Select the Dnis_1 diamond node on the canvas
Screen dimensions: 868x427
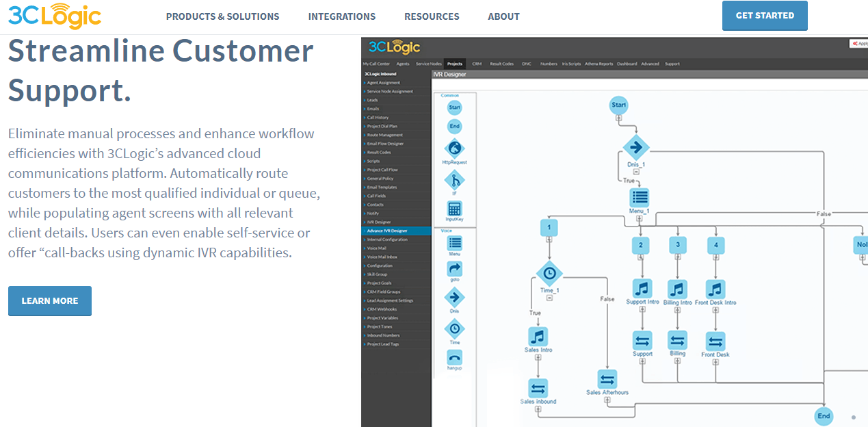point(635,146)
